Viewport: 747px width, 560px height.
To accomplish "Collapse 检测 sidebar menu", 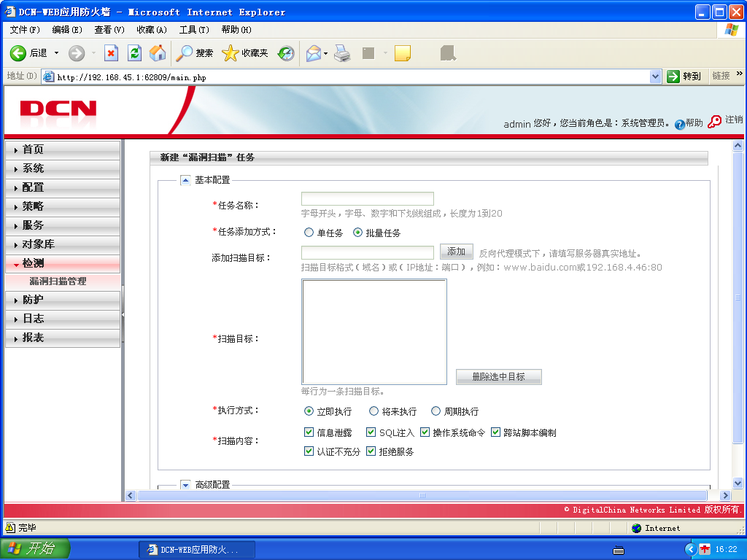I will coord(63,263).
